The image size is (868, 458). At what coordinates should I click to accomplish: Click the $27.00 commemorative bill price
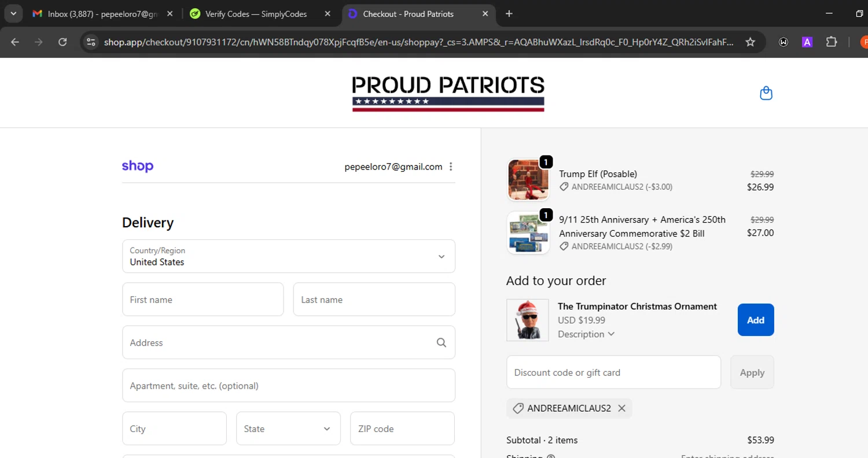pyautogui.click(x=760, y=232)
